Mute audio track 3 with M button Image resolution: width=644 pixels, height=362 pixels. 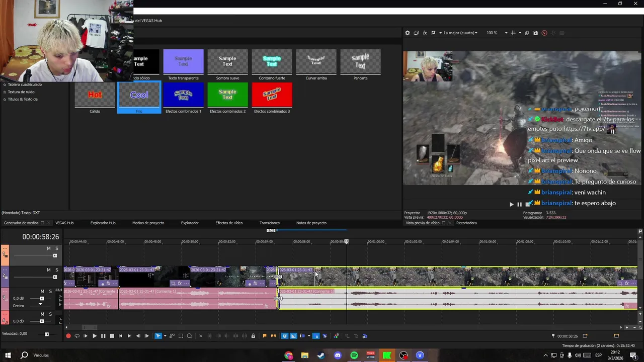42,291
